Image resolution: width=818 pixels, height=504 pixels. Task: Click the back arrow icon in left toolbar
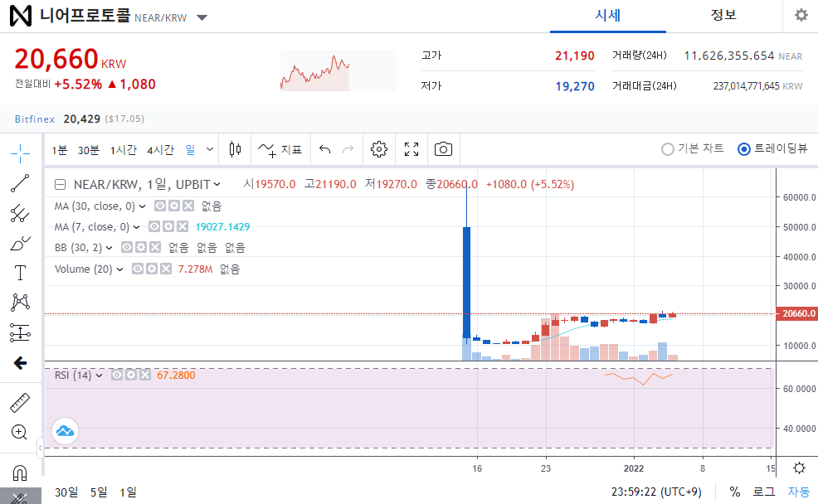pyautogui.click(x=21, y=363)
